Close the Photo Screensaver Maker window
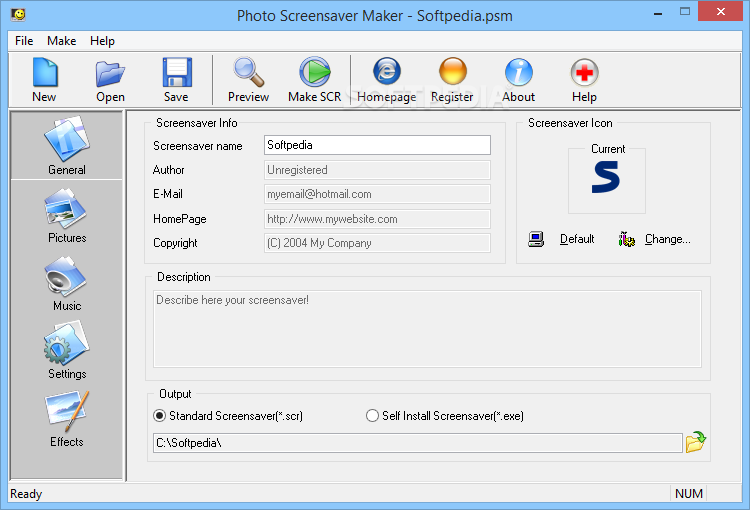 [x=720, y=11]
